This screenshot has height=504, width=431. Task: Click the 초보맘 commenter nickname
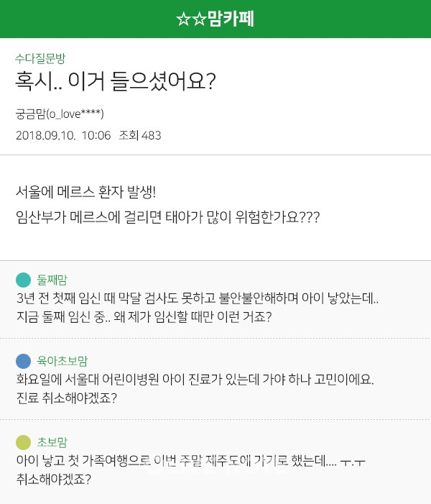[x=52, y=442]
